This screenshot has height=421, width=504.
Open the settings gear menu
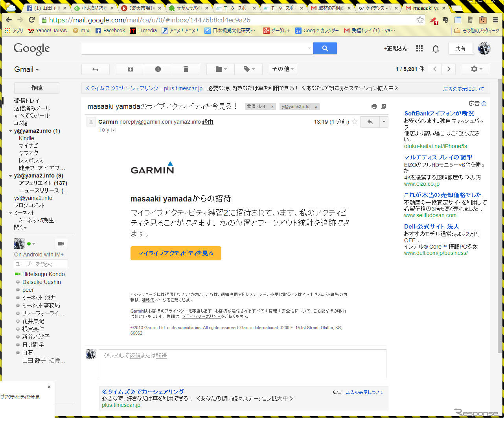[476, 69]
